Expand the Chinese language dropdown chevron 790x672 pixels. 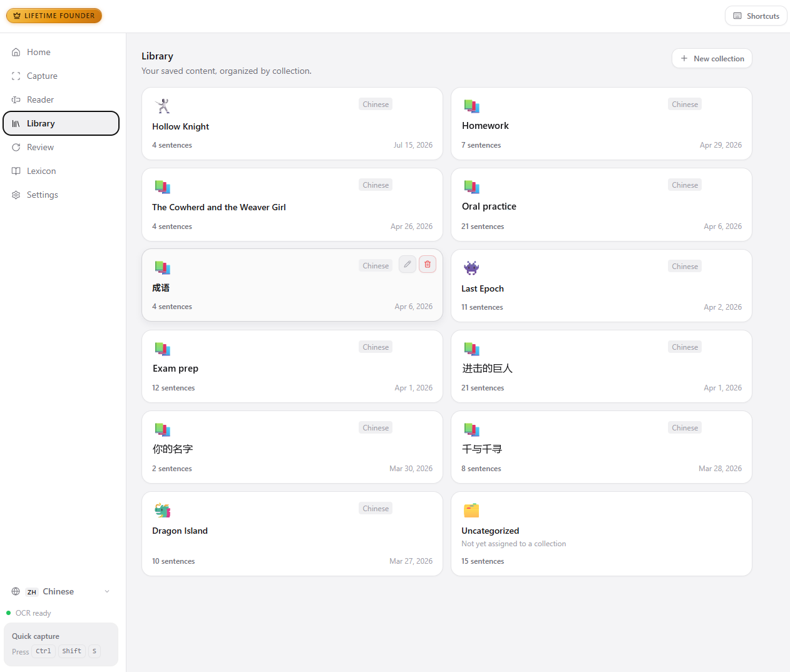click(x=107, y=591)
